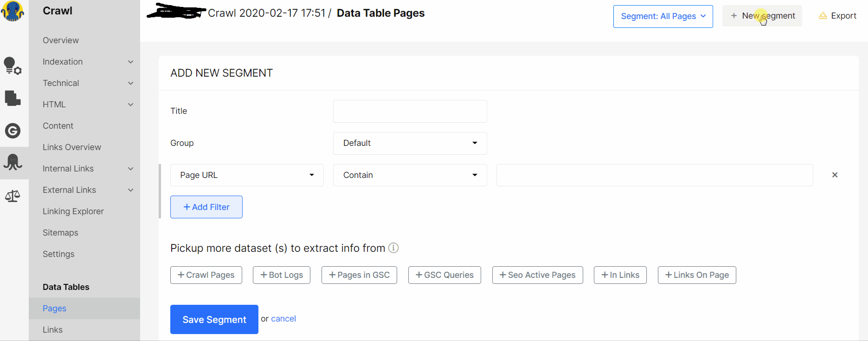Open the Sitemaps menu item
Image resolution: width=868 pixels, height=341 pixels.
click(60, 233)
